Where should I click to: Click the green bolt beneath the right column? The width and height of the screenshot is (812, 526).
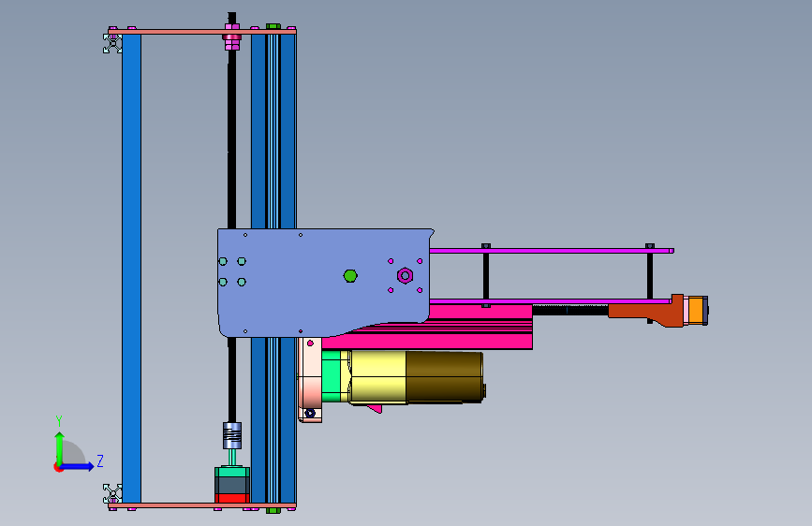point(273,511)
